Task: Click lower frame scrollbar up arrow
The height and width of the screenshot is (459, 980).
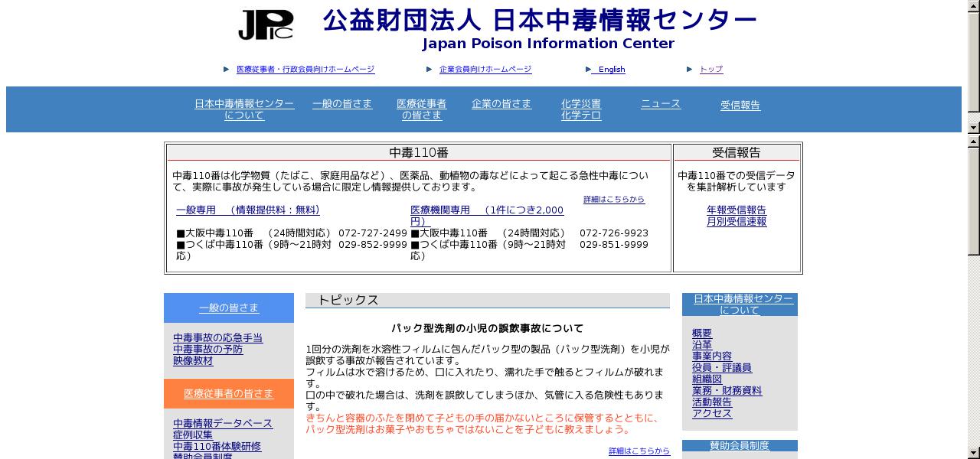Action: tap(974, 142)
